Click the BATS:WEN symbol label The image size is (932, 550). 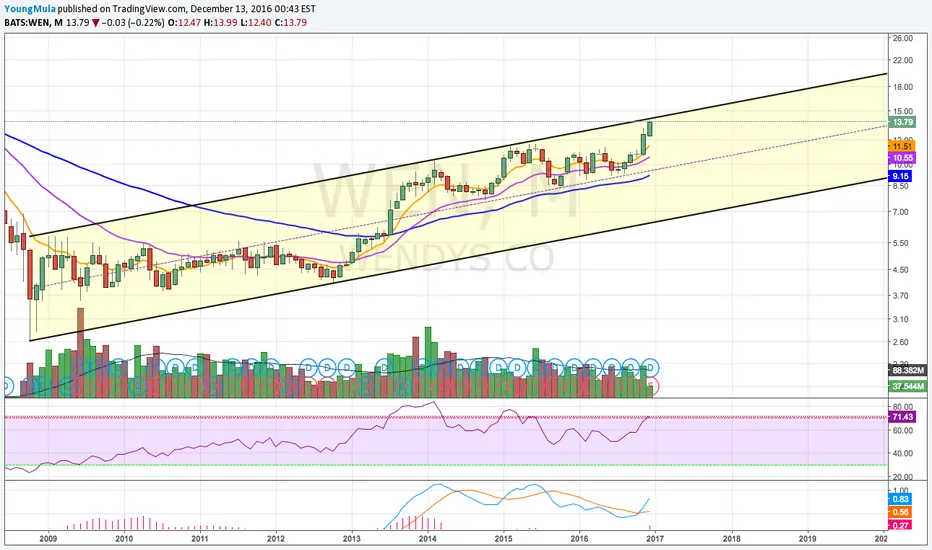27,23
